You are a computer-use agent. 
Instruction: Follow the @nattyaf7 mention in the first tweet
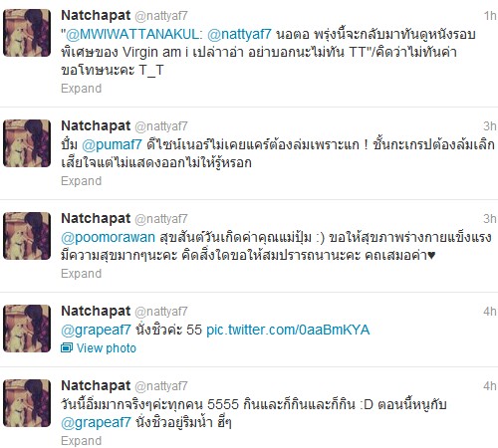[239, 34]
